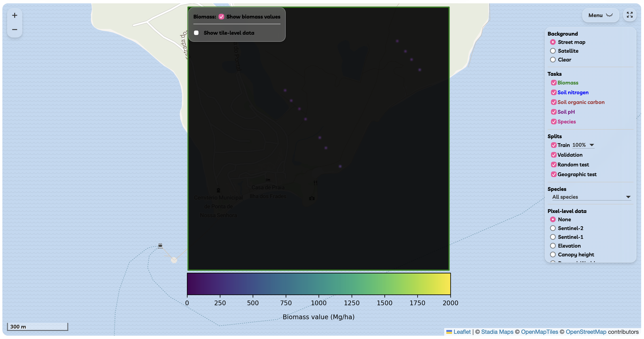Open the OpenStreetMap link
This screenshot has height=339, width=644.
tap(586, 332)
